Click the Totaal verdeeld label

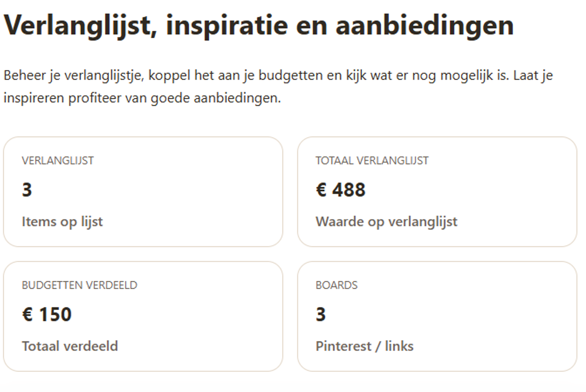(70, 346)
